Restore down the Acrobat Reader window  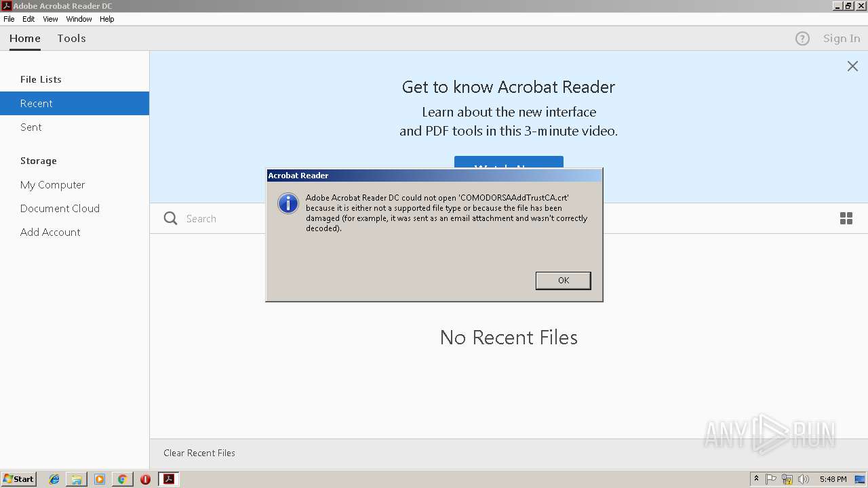point(849,6)
